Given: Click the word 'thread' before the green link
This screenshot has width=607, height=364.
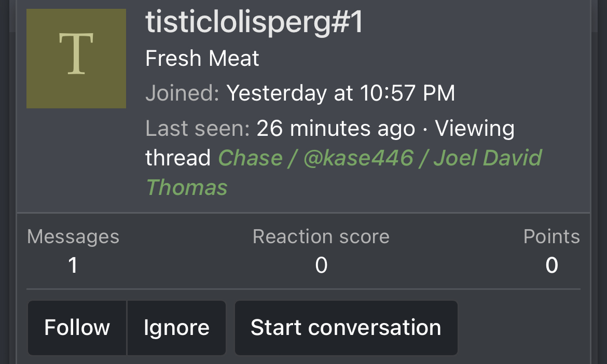Looking at the screenshot, I should 177,158.
